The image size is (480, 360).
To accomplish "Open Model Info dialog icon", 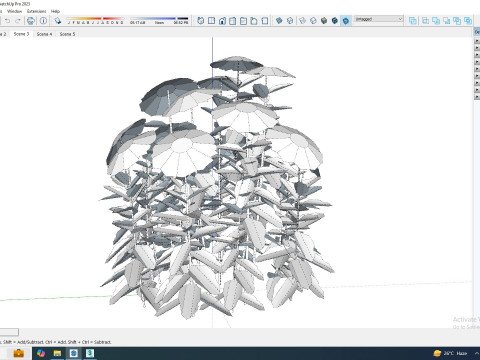I will (43, 21).
